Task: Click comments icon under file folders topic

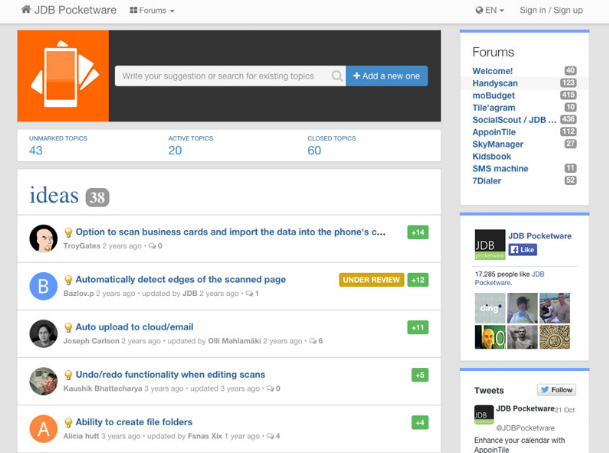Action: click(x=270, y=436)
